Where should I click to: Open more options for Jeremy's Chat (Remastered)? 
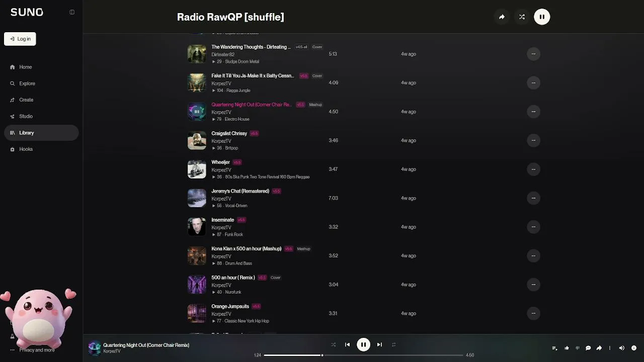pos(533,198)
